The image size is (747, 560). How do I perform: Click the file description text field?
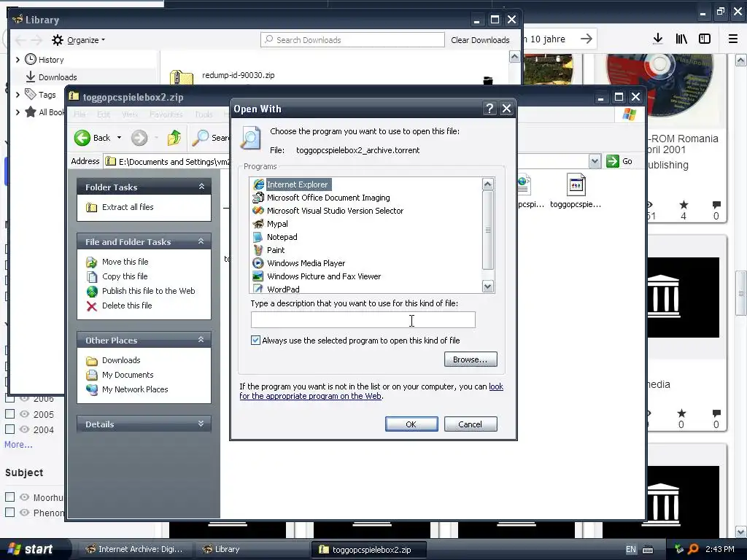[x=363, y=320]
